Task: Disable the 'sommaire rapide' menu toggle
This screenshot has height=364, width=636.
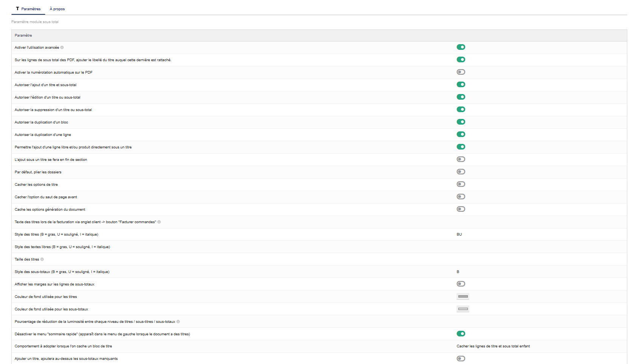Action: point(461,334)
